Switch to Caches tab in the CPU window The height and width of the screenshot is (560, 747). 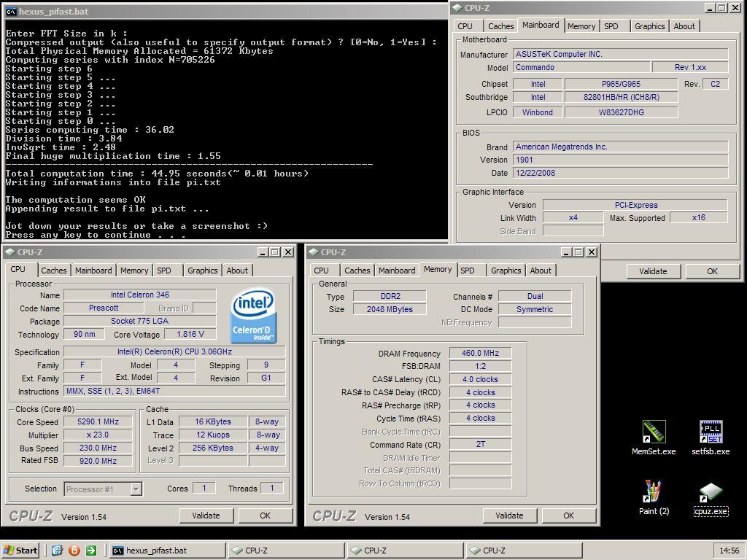tap(54, 271)
